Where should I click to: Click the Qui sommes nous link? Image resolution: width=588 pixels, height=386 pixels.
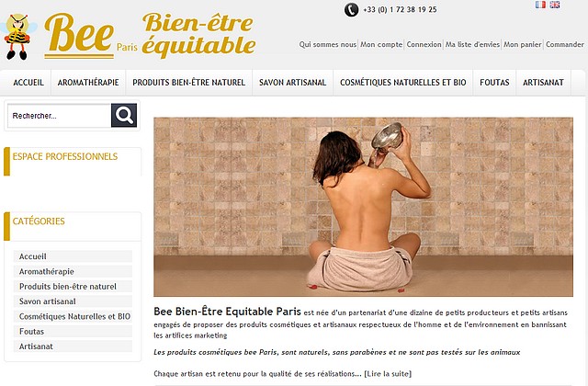click(x=328, y=45)
